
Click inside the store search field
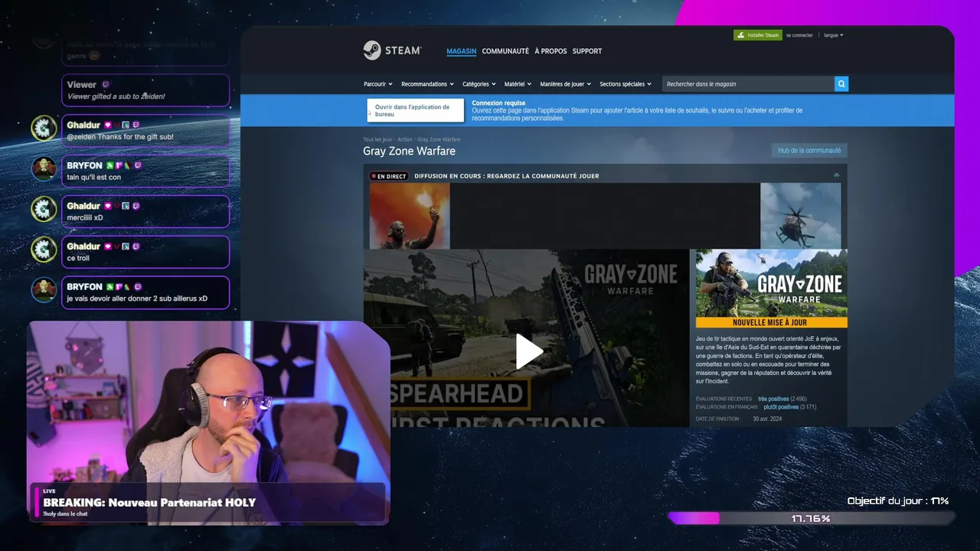(x=748, y=84)
